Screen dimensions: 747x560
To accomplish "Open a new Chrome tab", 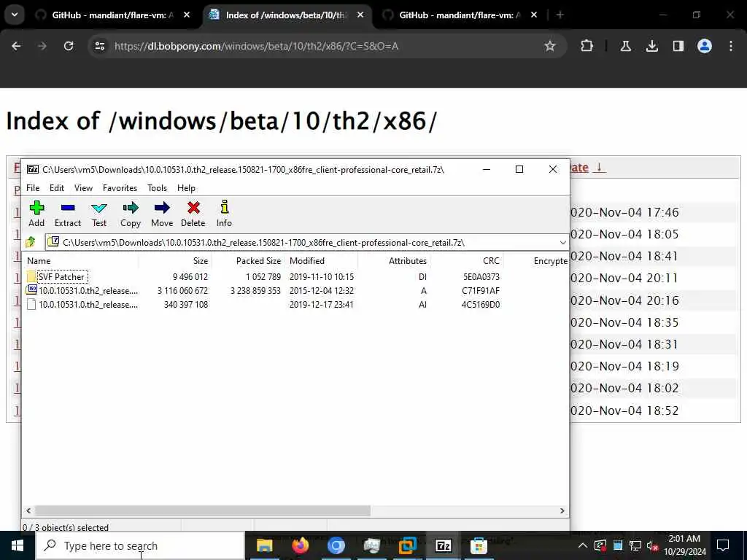I will tap(560, 15).
